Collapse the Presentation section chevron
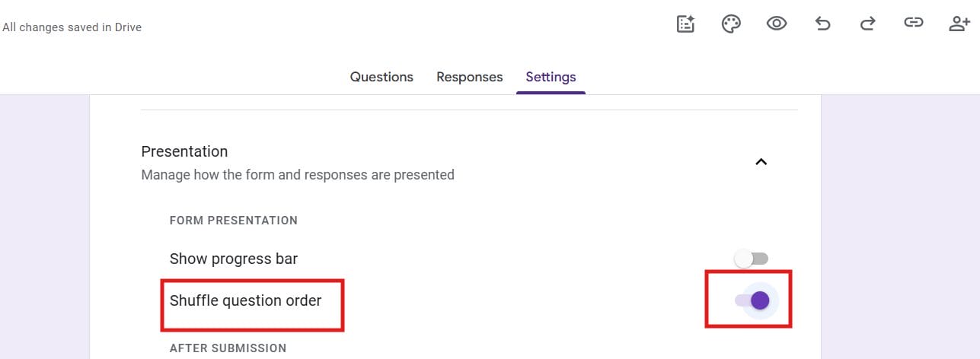 click(x=761, y=162)
